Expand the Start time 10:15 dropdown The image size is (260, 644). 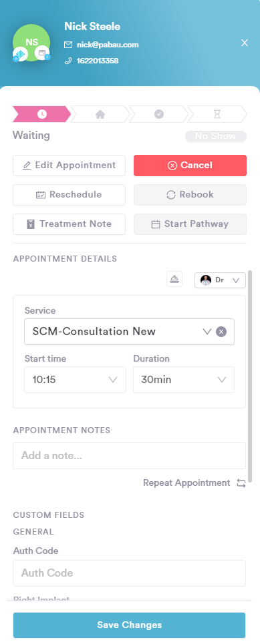[75, 380]
